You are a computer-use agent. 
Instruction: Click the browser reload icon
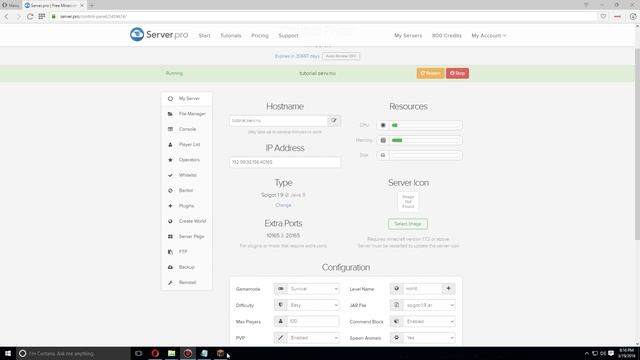pos(30,16)
